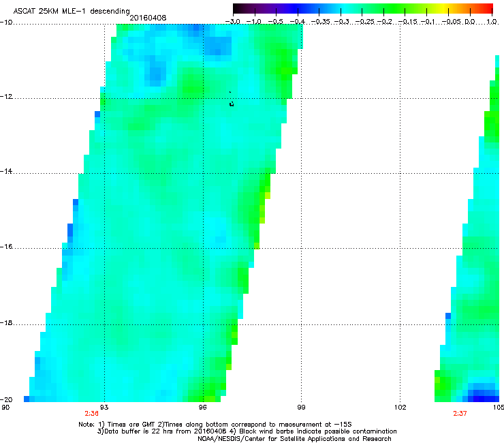Click the -0.3 color bar label
The height and width of the screenshot is (443, 504).
pyautogui.click(x=342, y=22)
